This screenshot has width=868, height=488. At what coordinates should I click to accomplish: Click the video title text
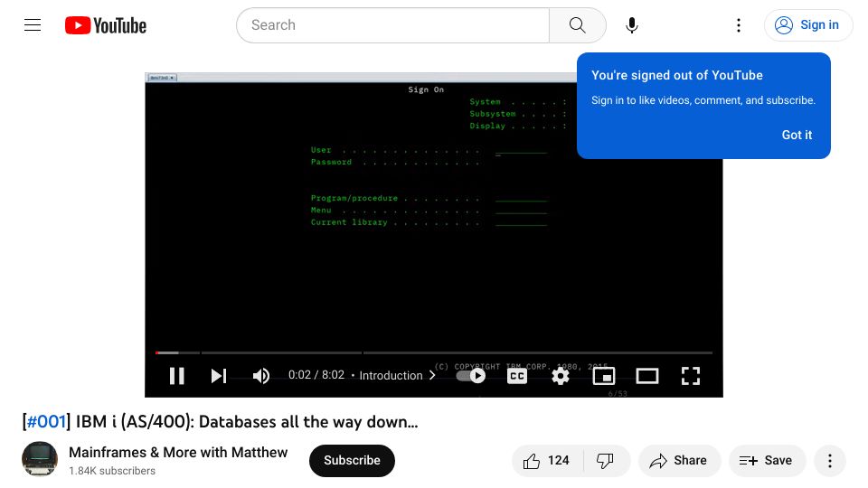pyautogui.click(x=221, y=422)
